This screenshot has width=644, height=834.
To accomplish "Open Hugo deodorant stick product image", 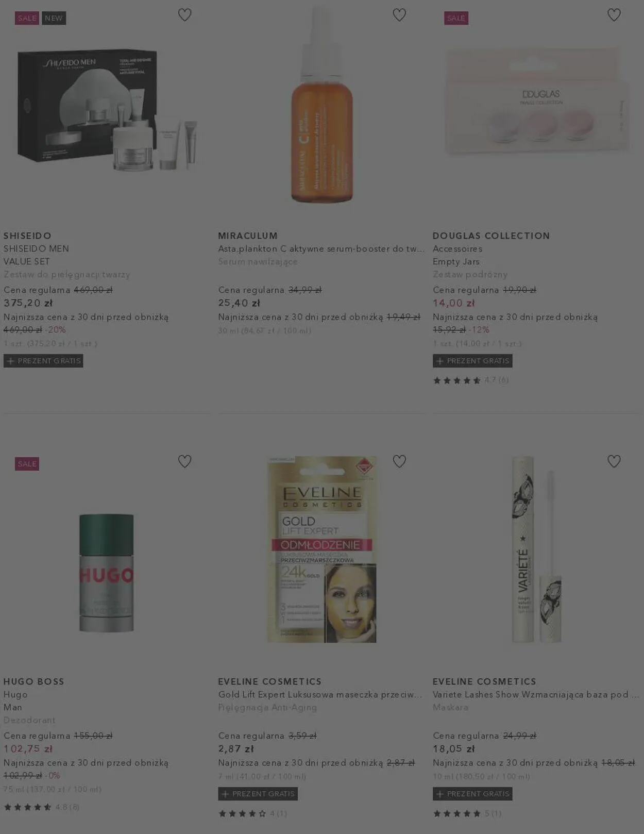I will point(107,573).
